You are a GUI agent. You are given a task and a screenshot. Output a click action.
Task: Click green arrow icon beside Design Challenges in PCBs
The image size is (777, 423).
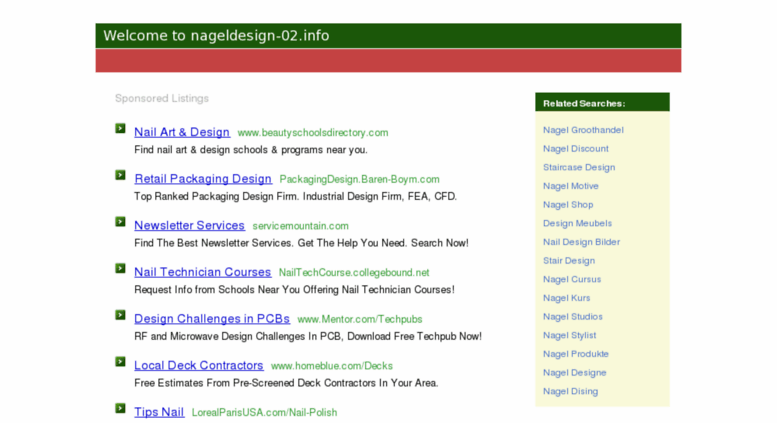tap(120, 316)
